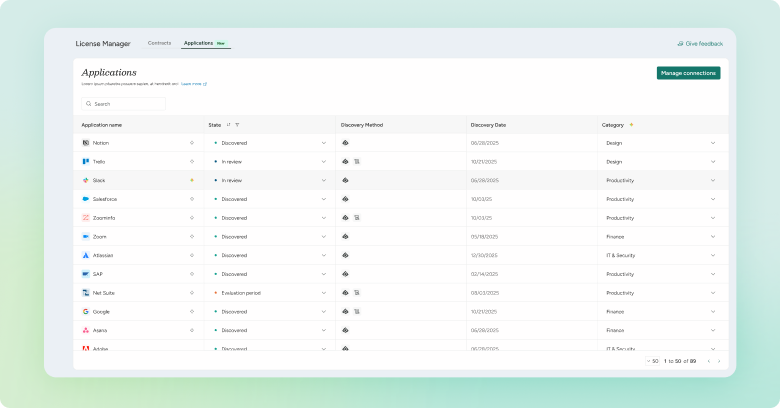The width and height of the screenshot is (780, 408).
Task: Click the Net Suite application name
Action: point(103,293)
